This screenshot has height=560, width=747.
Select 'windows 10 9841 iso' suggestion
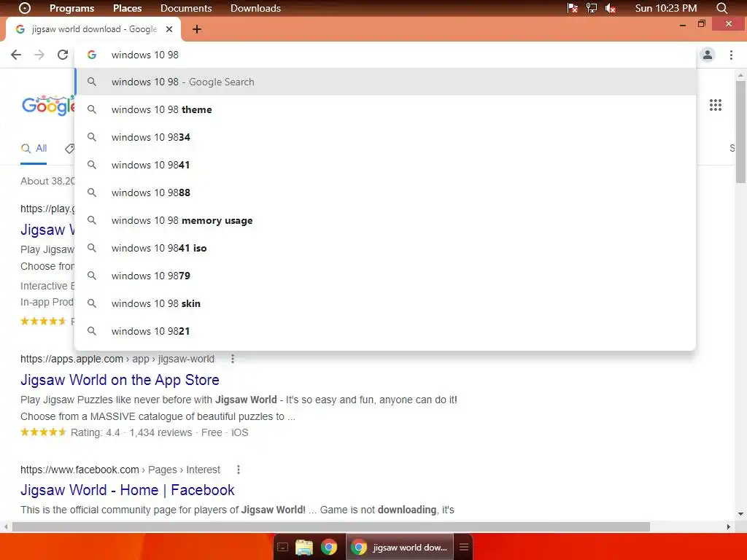[x=385, y=248]
